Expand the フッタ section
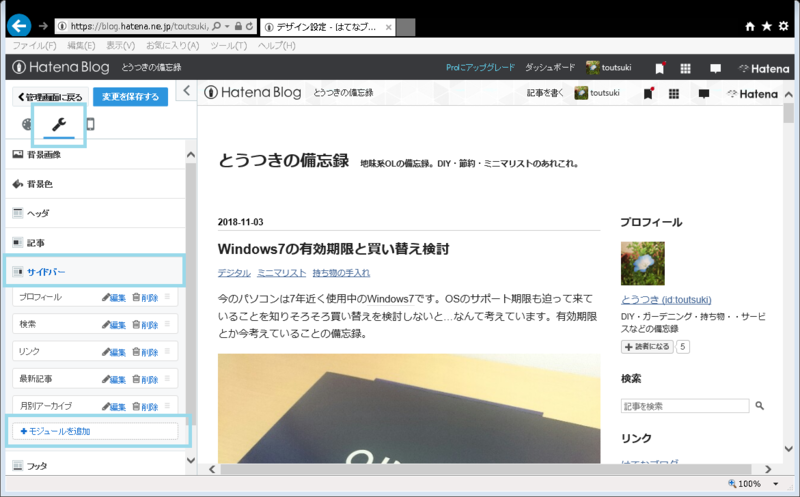The width and height of the screenshot is (800, 497). pos(95,466)
